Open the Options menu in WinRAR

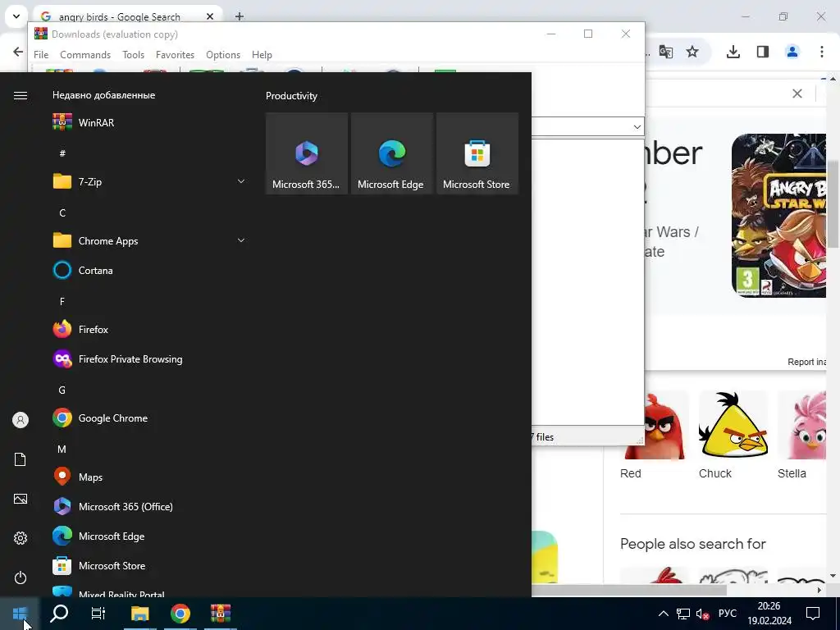223,55
